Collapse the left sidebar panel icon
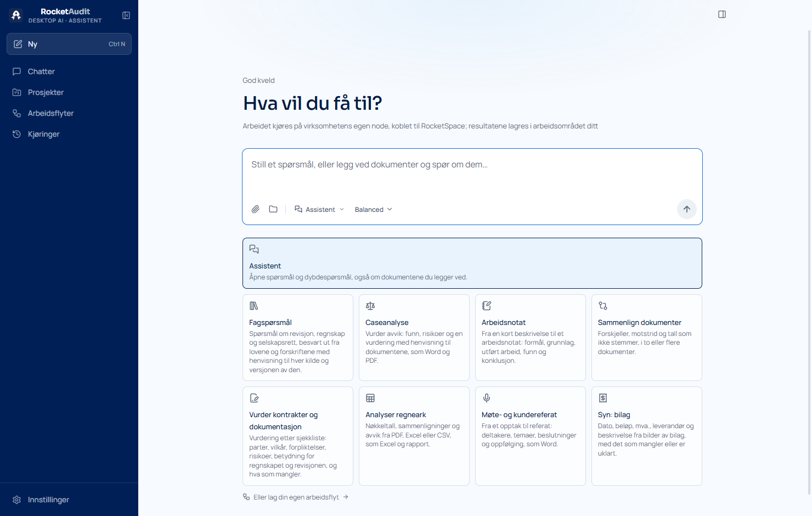This screenshot has height=516, width=812. tap(126, 15)
